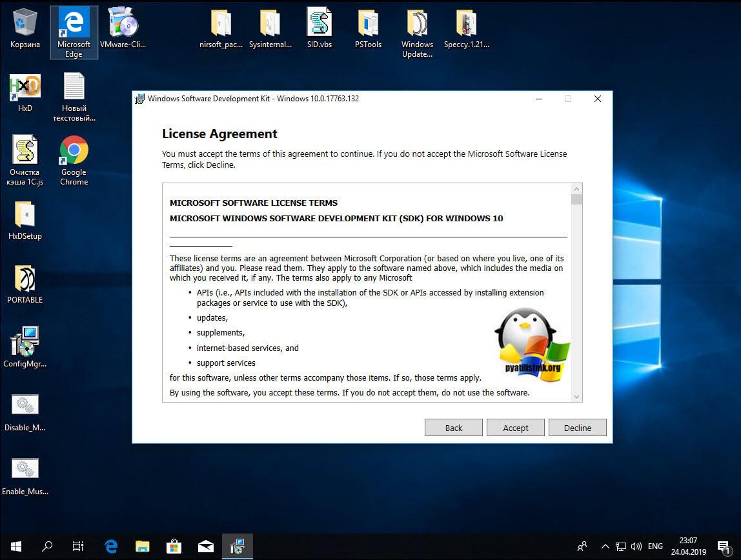Viewport: 741px width, 560px height.
Task: Open the volume control tray icon
Action: tap(636, 547)
